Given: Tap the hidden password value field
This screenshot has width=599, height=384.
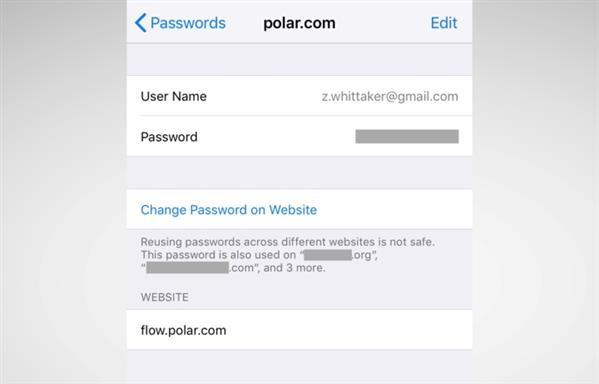Looking at the screenshot, I should [407, 136].
